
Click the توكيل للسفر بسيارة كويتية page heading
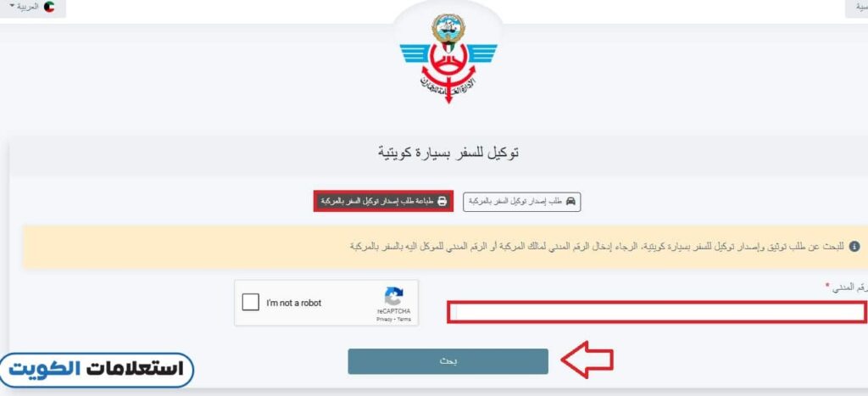tap(448, 153)
